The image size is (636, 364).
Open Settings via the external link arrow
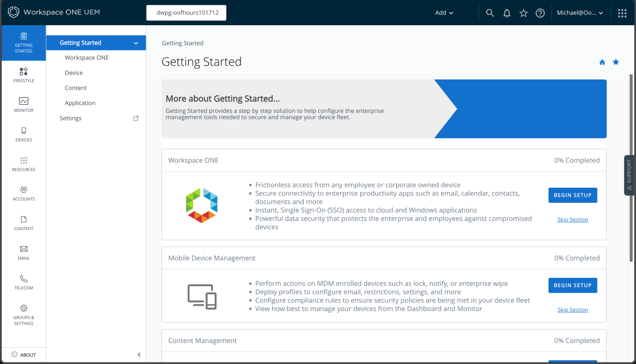(x=136, y=118)
